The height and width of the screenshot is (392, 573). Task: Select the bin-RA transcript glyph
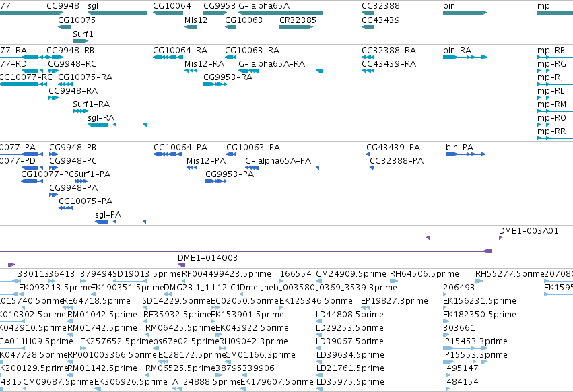tap(465, 57)
